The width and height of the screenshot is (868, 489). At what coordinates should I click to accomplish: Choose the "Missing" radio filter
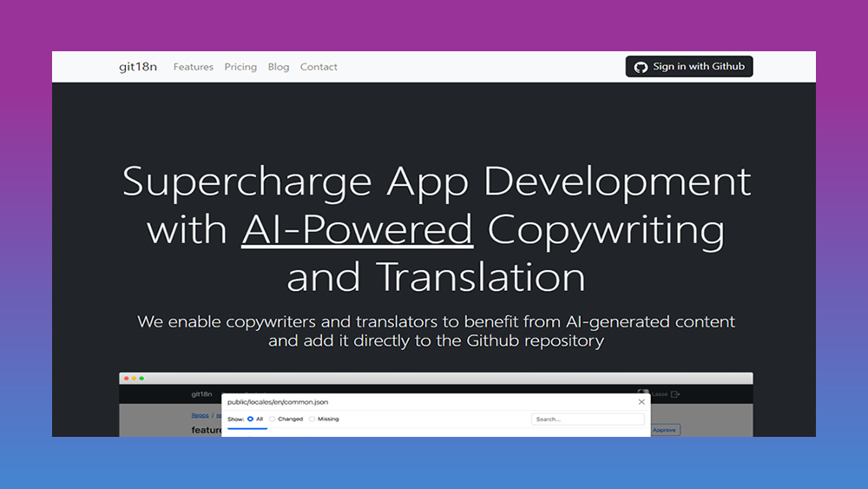[x=312, y=419]
